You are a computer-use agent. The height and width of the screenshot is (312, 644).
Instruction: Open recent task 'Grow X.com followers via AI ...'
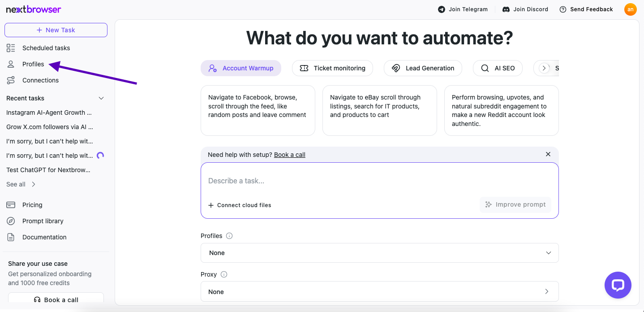coord(49,127)
